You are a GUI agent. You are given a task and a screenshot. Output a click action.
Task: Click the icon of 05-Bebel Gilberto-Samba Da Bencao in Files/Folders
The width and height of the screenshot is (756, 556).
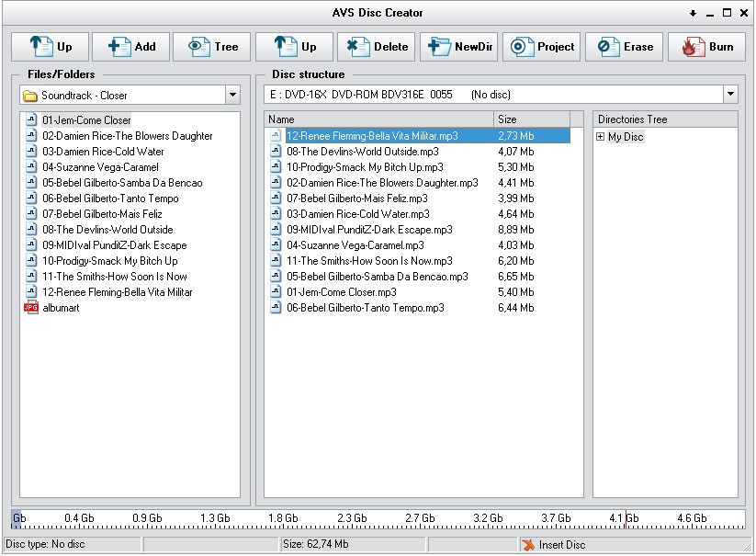tap(31, 182)
